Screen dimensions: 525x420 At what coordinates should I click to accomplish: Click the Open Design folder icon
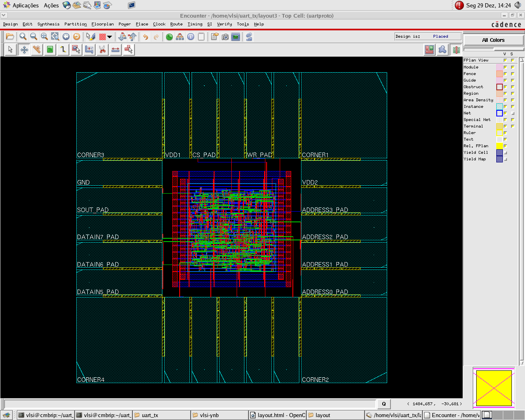10,37
